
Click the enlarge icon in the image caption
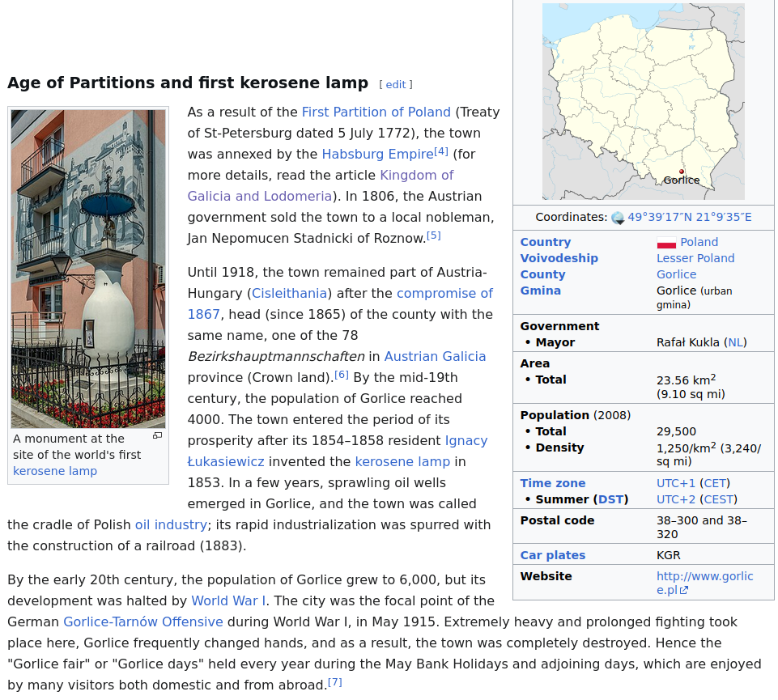coord(157,436)
